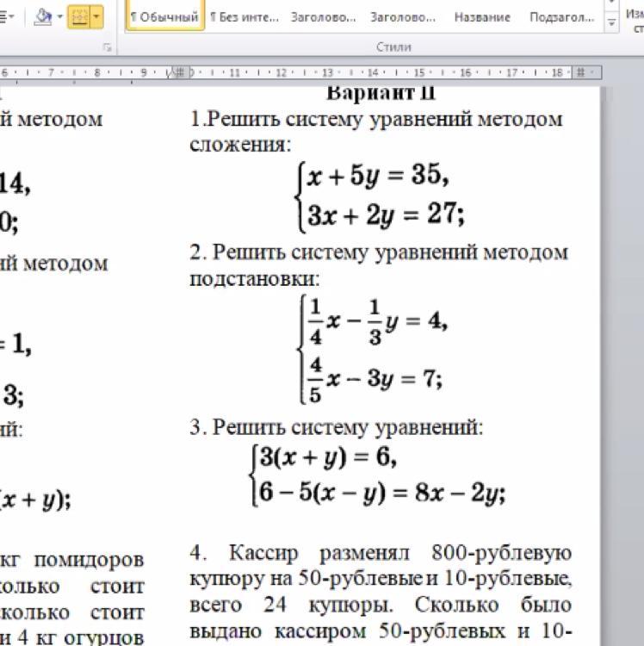Click the right margin marker on the ruler
The image size is (644, 646).
click(x=580, y=72)
